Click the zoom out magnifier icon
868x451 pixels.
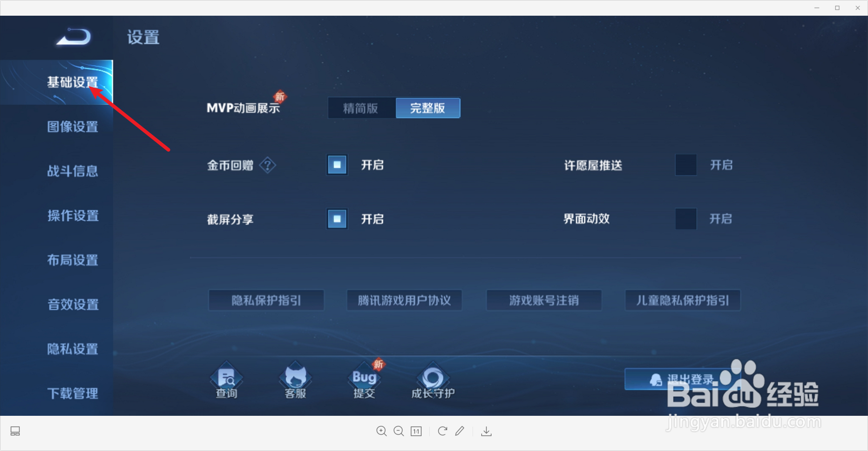(399, 431)
